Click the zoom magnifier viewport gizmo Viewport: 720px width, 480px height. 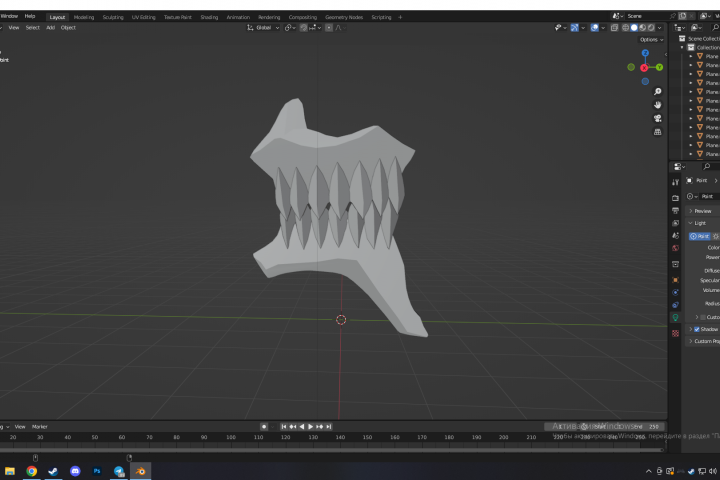(658, 92)
